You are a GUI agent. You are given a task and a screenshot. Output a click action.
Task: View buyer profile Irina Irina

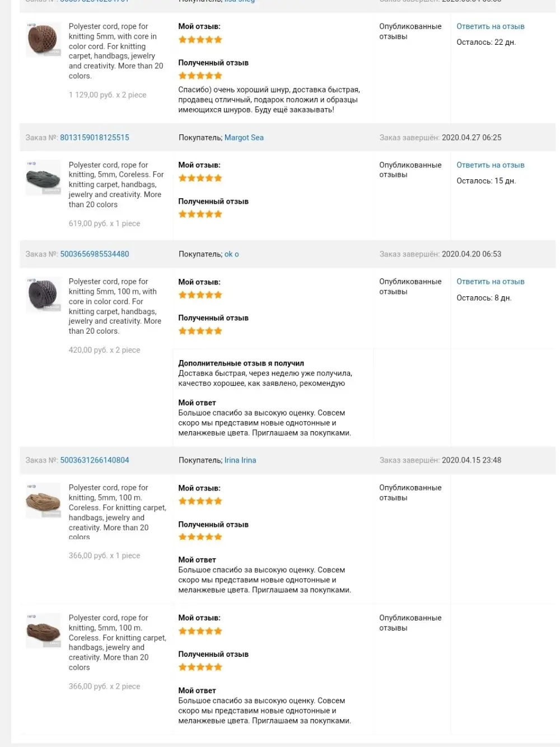(x=240, y=460)
